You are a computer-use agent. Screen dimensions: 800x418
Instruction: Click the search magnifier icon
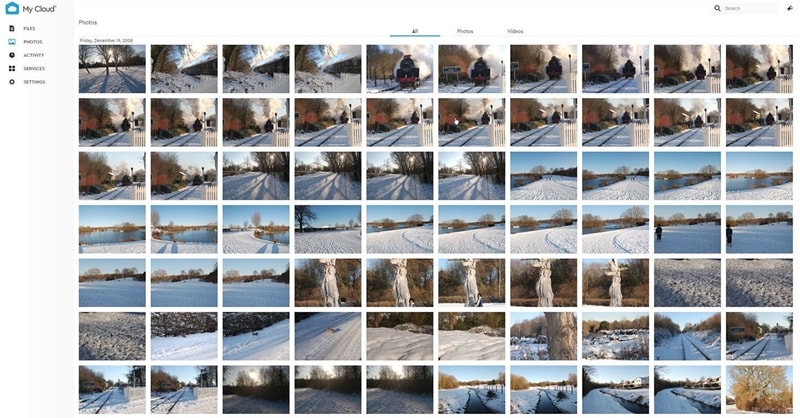(717, 8)
